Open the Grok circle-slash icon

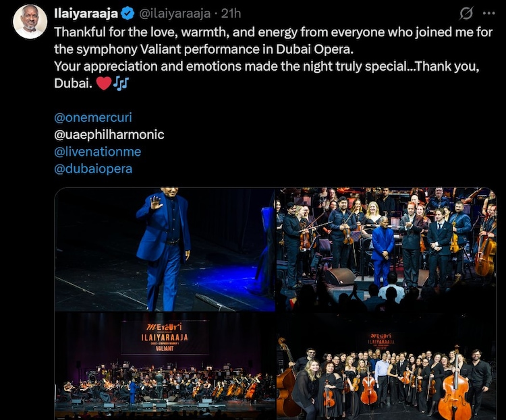(466, 13)
